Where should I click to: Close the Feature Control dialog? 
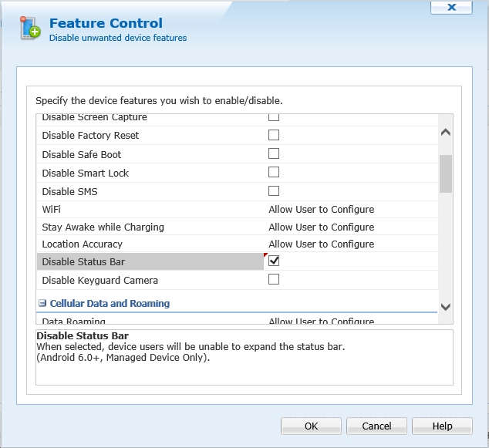click(x=450, y=7)
